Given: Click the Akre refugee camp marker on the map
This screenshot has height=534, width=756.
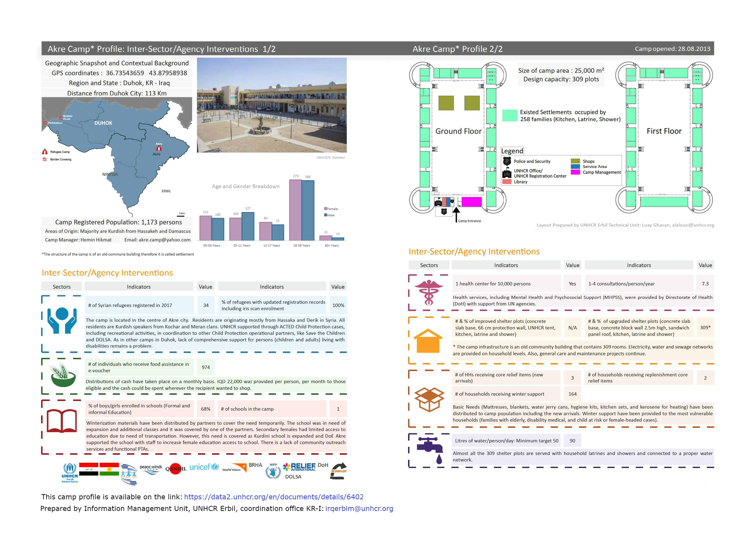Looking at the screenshot, I should coord(159,148).
